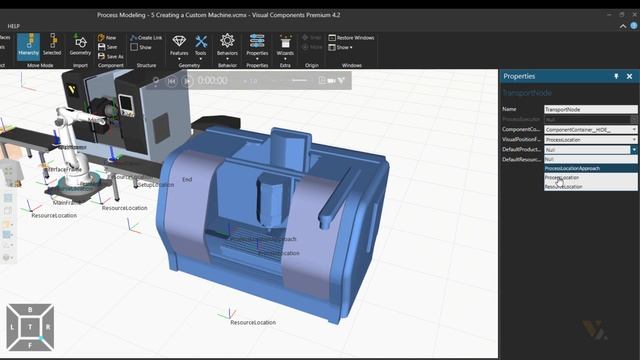Click the blue info icon top right

[x=634, y=26]
